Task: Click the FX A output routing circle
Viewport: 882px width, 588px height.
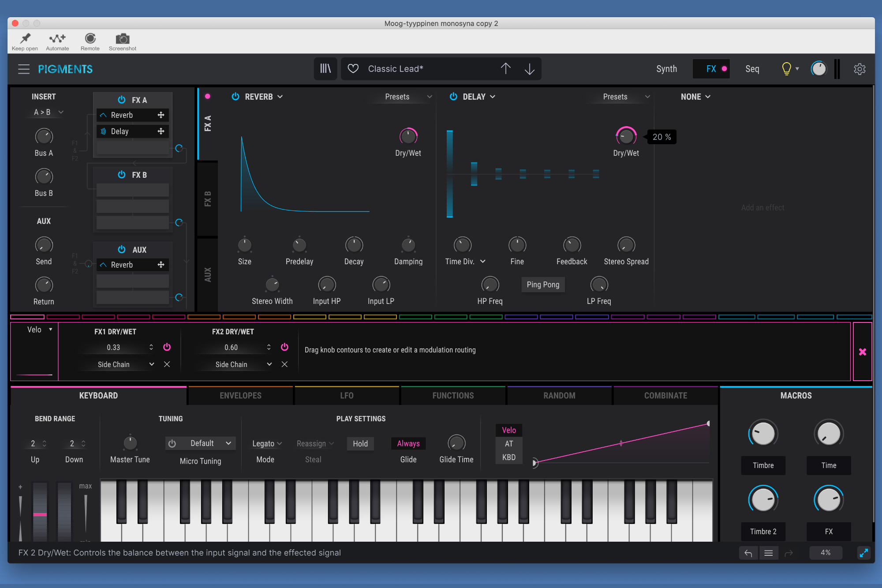Action: coord(179,148)
